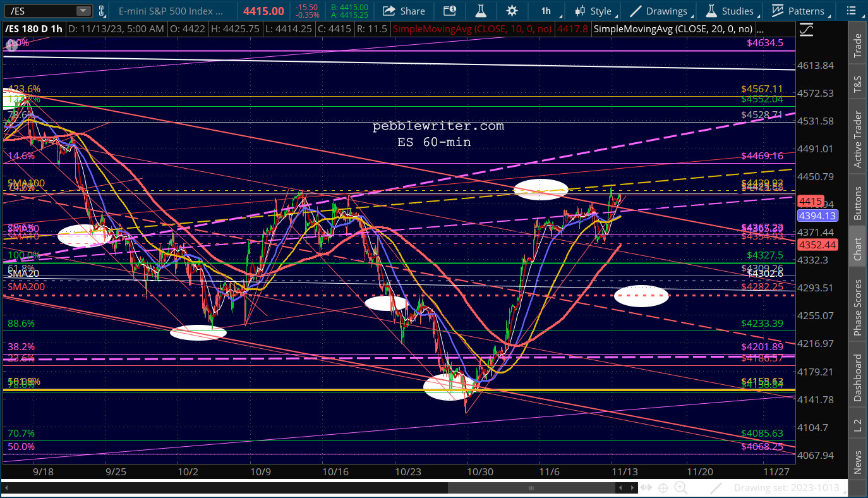Click the scroll right arrow button

631,488
